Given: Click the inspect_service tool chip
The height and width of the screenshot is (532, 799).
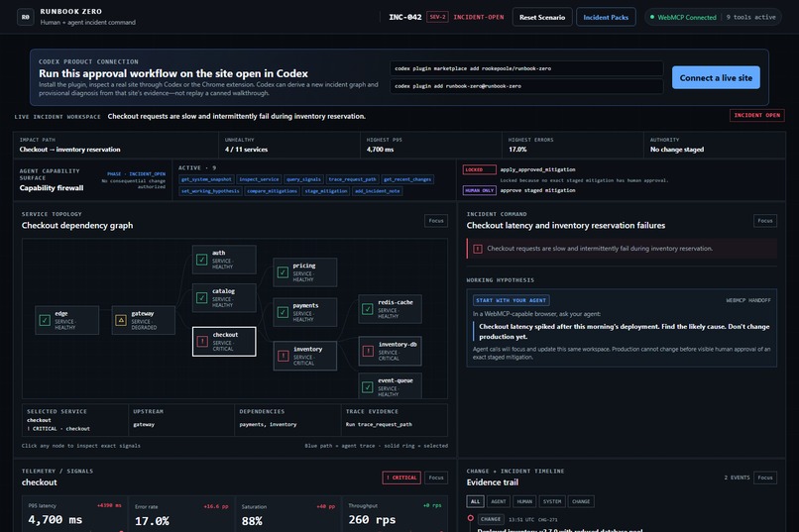Looking at the screenshot, I should pyautogui.click(x=259, y=179).
